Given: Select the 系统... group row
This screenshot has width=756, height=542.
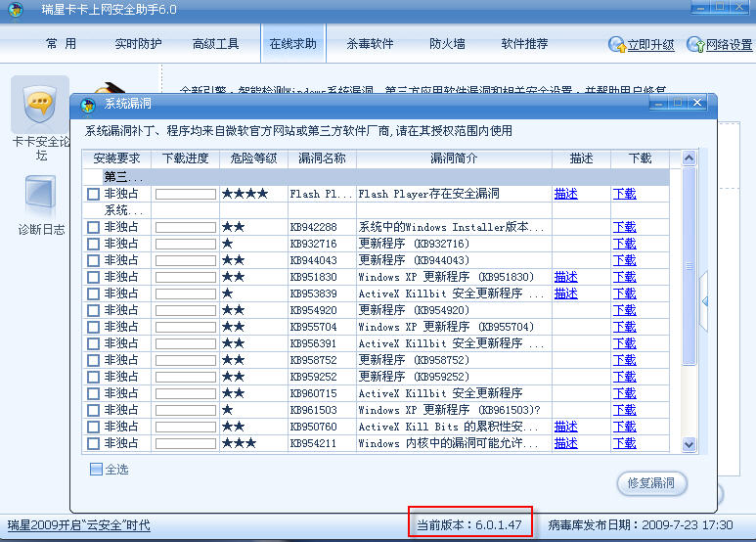Looking at the screenshot, I should click(377, 210).
